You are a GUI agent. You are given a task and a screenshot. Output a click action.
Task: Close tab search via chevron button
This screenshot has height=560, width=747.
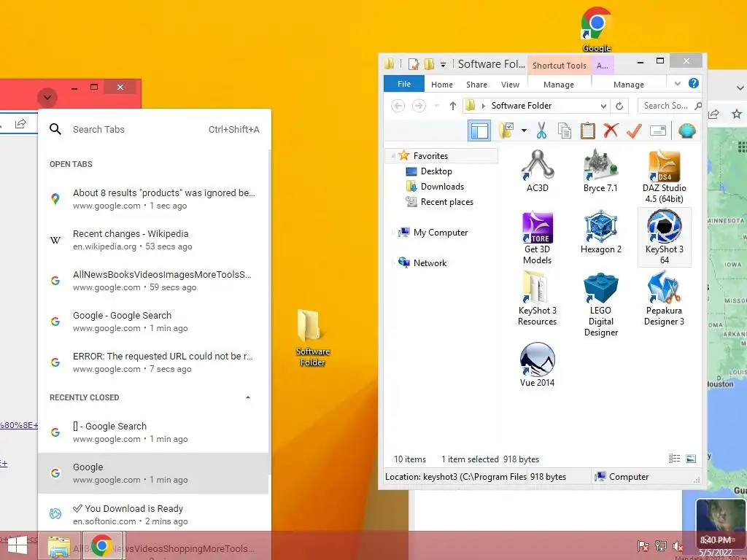(47, 98)
